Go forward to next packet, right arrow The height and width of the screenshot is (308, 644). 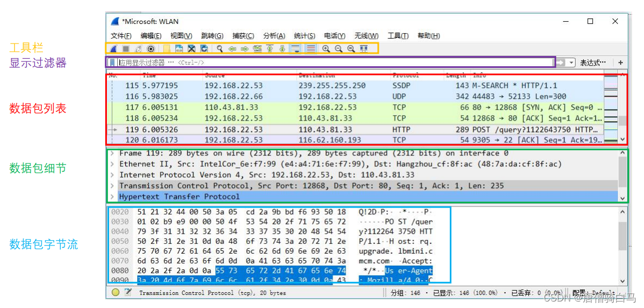click(245, 48)
